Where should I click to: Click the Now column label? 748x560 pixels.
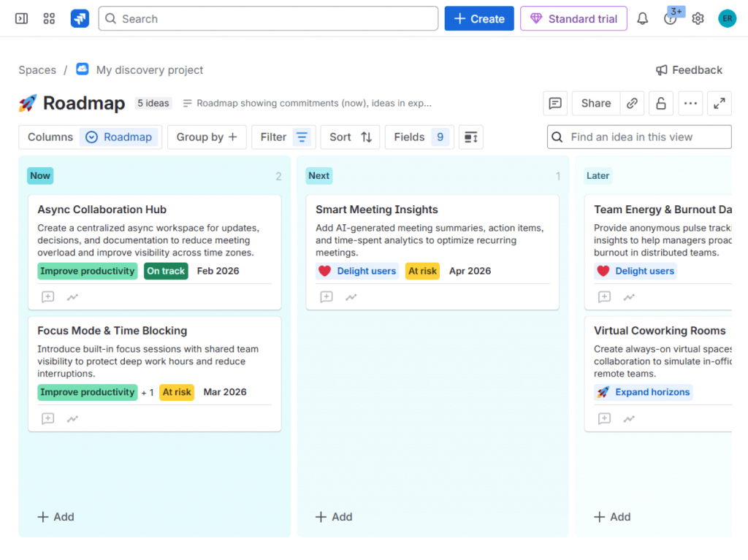(x=40, y=175)
